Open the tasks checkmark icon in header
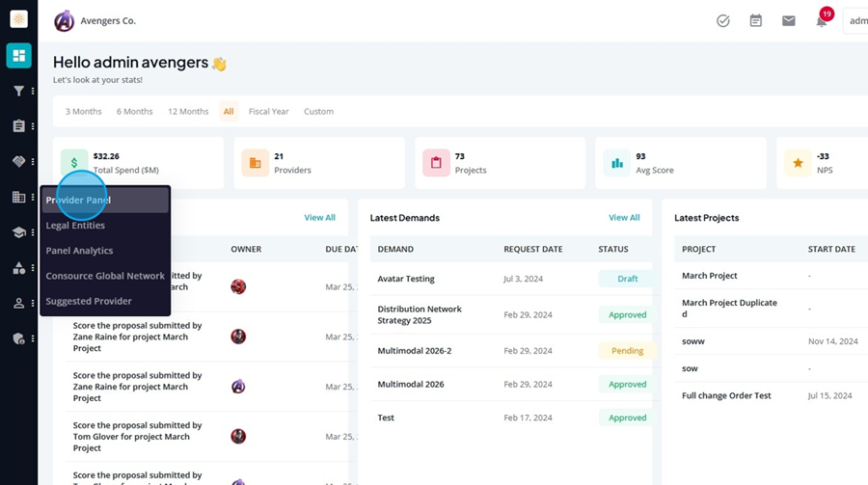868x485 pixels. 723,21
